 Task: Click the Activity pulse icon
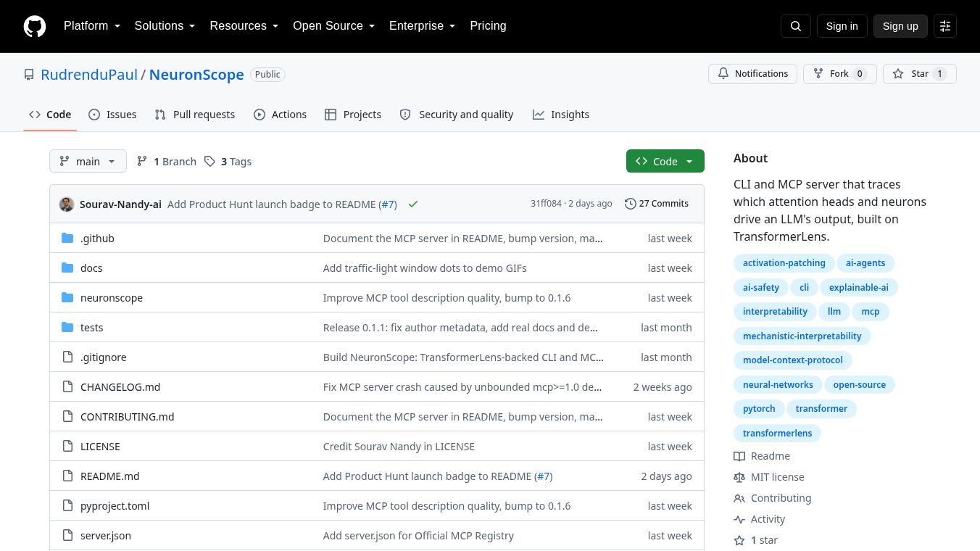tap(739, 519)
